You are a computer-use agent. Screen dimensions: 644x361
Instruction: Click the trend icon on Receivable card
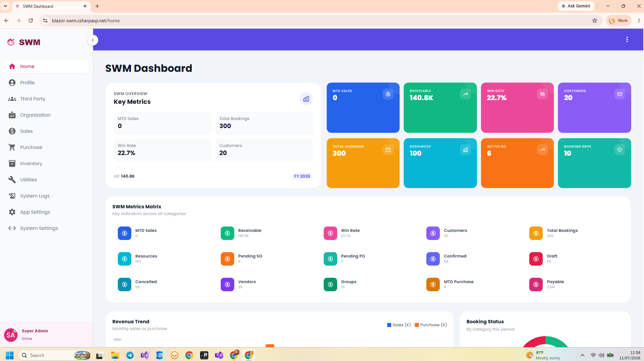coord(465,94)
